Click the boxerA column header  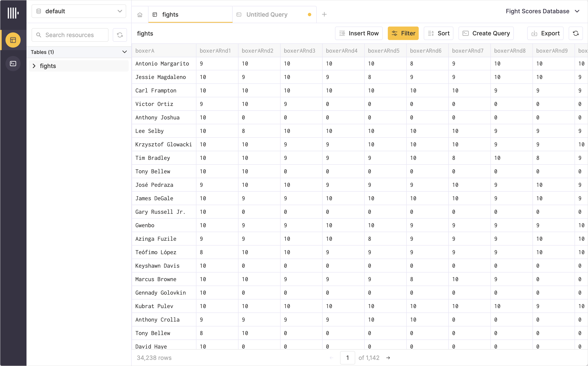tap(164, 51)
